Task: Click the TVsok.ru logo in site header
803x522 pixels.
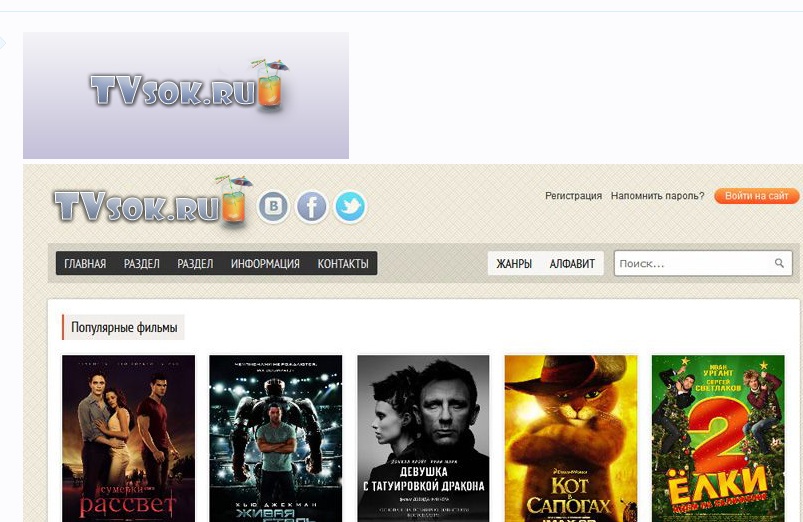Action: 153,201
